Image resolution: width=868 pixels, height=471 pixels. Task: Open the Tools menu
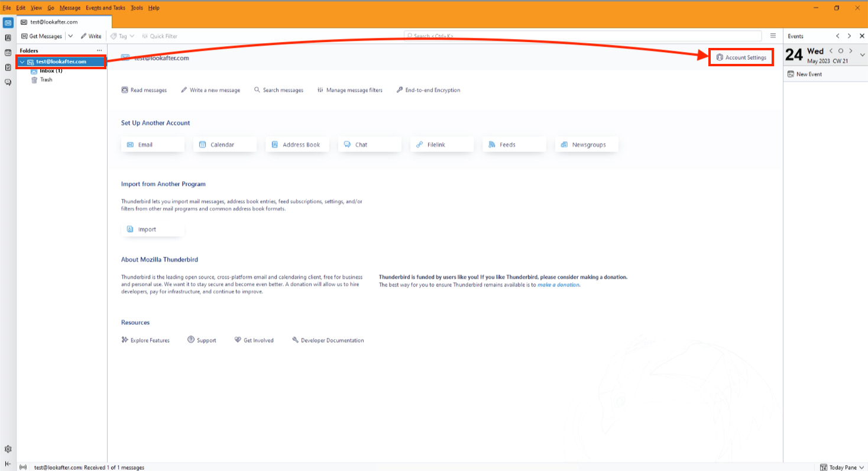(x=137, y=8)
